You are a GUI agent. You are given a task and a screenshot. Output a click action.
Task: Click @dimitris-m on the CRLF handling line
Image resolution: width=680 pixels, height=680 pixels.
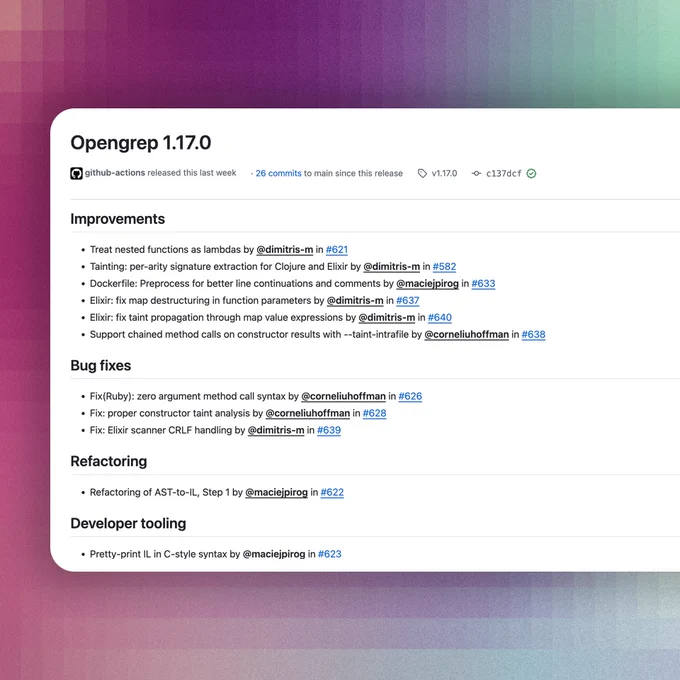pos(276,430)
